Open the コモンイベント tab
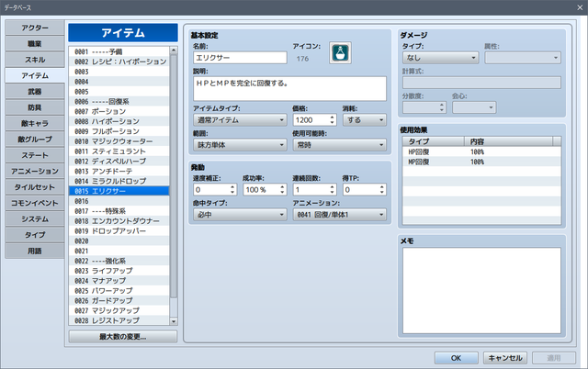588x369 pixels. tap(35, 203)
